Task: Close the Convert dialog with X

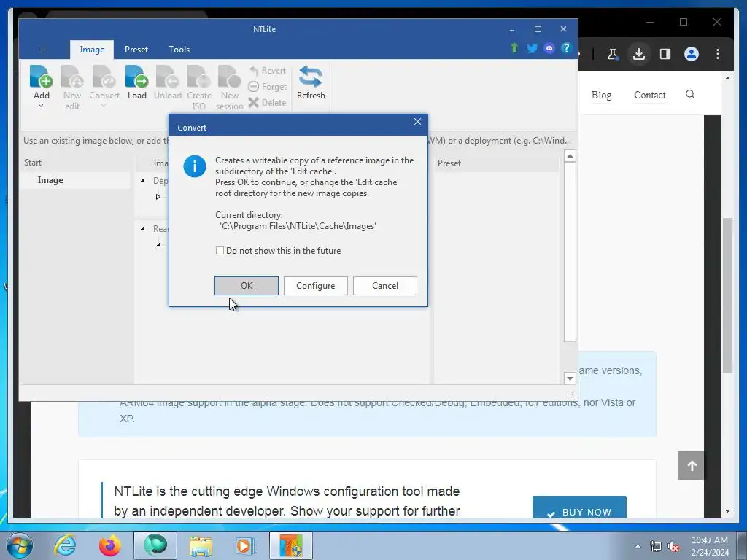Action: point(418,122)
